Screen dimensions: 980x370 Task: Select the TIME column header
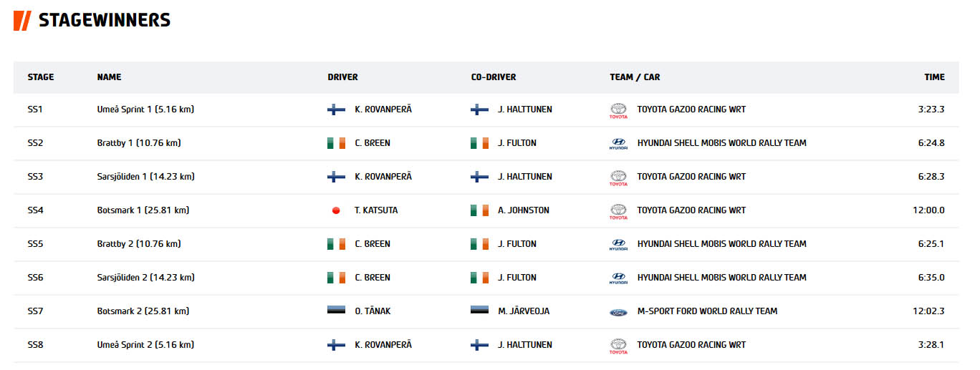tap(934, 77)
